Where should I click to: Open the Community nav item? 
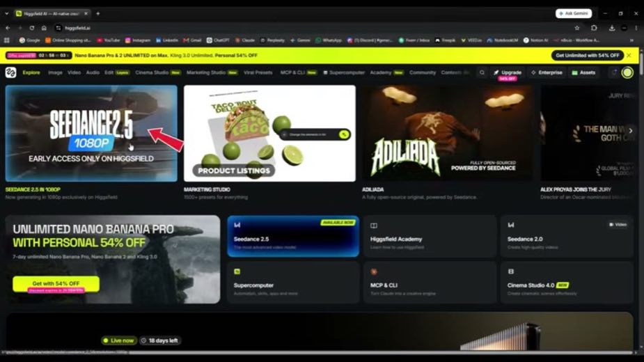pos(422,72)
